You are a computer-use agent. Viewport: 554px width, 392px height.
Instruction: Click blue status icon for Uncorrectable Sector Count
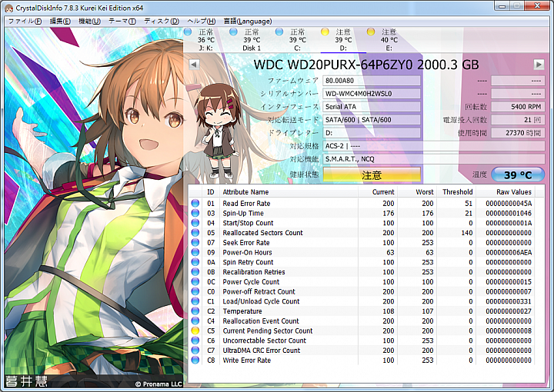click(x=195, y=341)
